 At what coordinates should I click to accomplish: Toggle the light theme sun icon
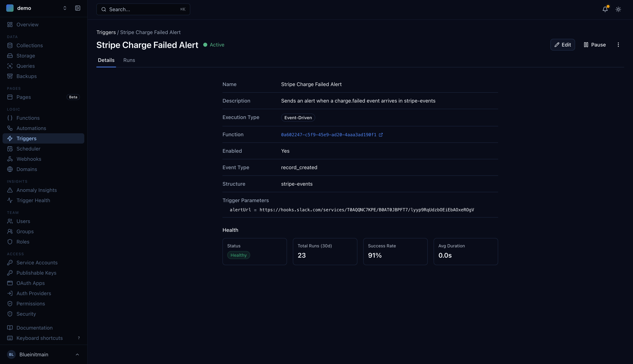pyautogui.click(x=618, y=9)
